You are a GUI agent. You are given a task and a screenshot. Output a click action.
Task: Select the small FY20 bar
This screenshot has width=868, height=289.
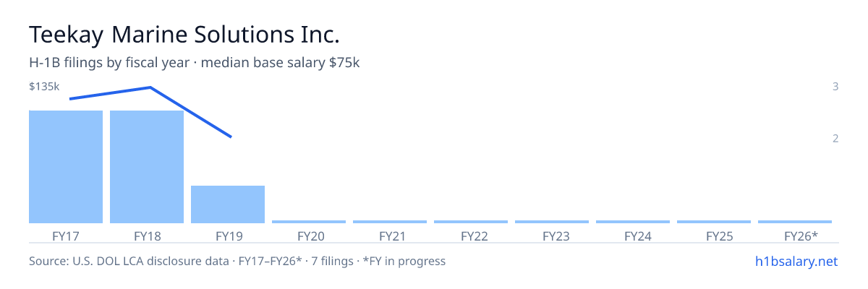pyautogui.click(x=309, y=222)
